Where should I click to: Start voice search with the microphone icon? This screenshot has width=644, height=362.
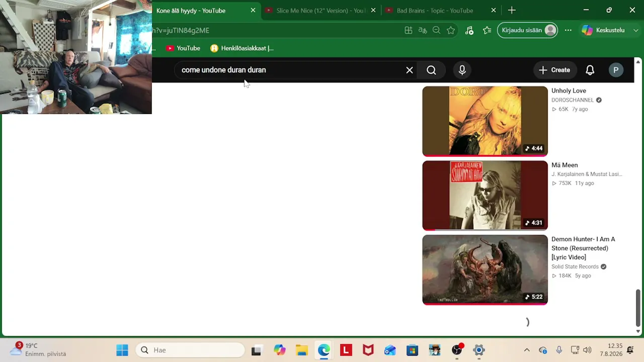point(462,70)
